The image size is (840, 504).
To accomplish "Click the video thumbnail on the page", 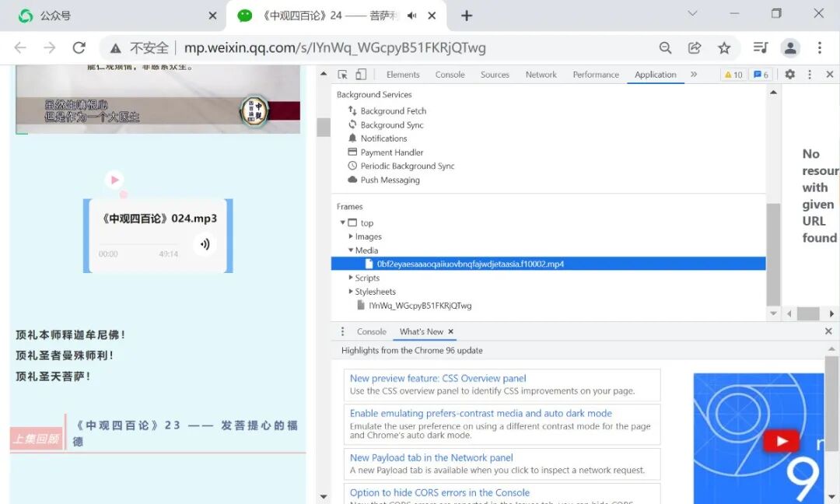I will point(158,99).
